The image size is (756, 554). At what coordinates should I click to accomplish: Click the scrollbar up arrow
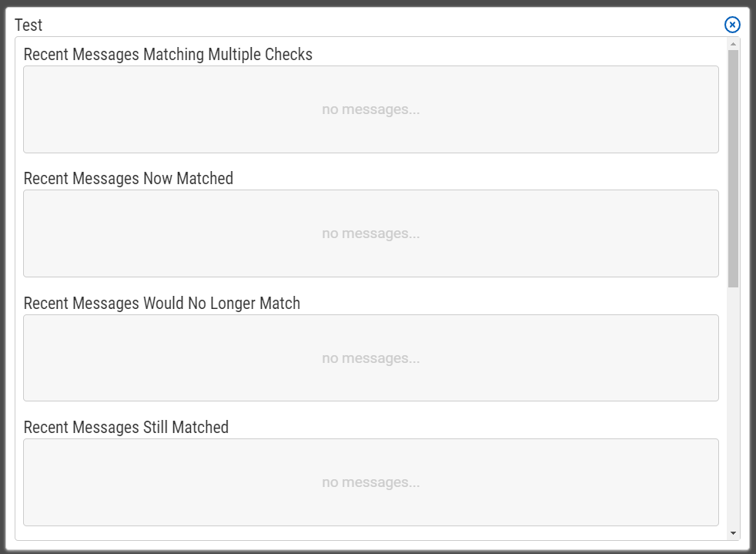point(734,44)
